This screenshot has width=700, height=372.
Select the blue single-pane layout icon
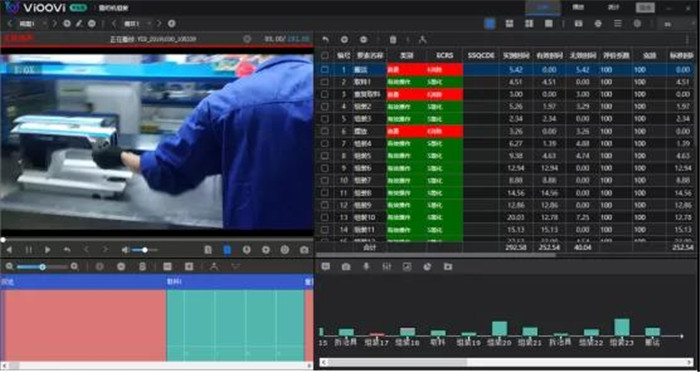tap(490, 24)
